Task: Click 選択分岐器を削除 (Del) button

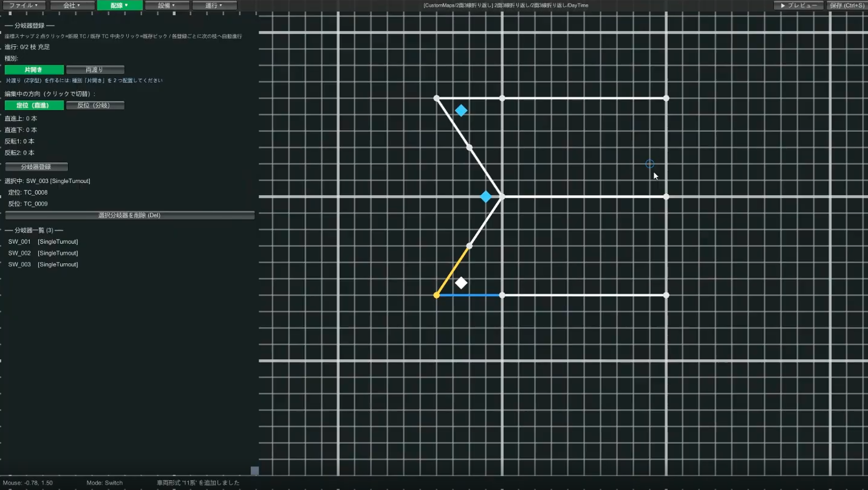Action: click(x=130, y=215)
